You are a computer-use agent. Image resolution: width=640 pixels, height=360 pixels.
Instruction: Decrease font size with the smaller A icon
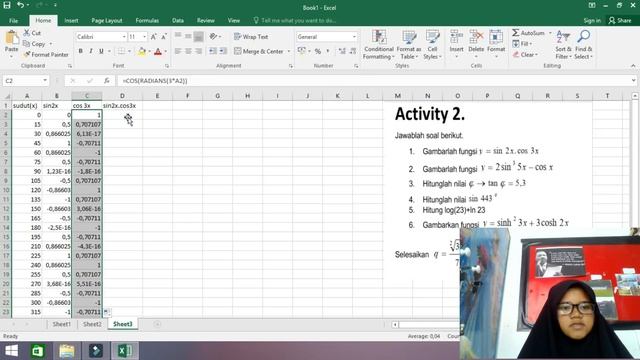coord(164,37)
